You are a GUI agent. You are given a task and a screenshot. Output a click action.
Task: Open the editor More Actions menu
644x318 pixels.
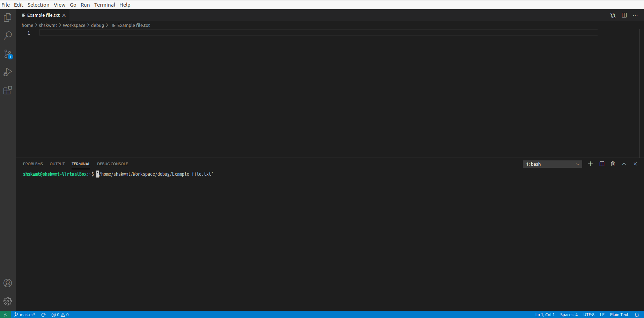pos(635,15)
